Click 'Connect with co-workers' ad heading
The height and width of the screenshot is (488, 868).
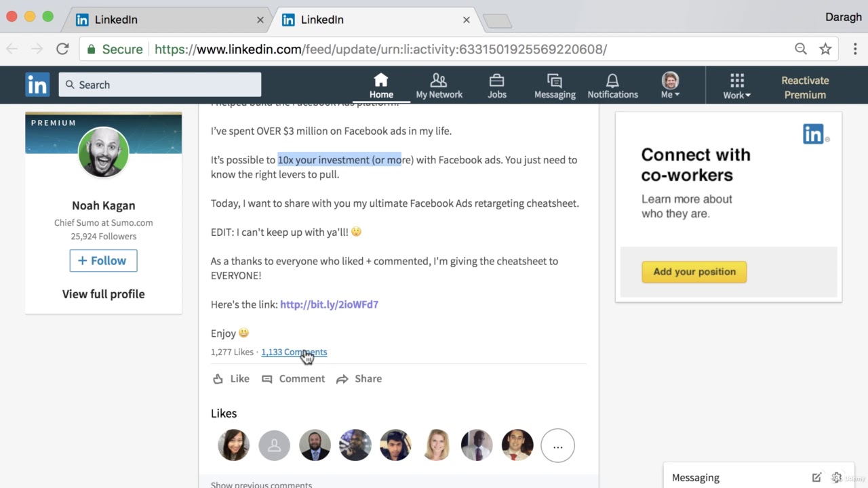696,165
